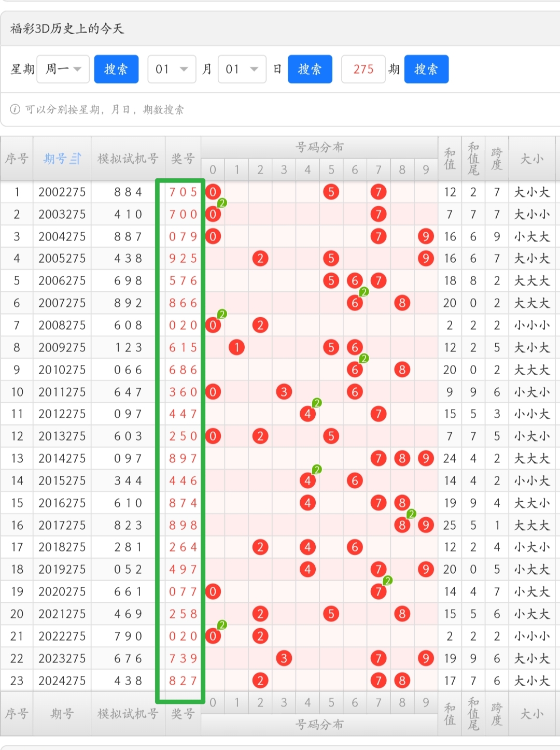Click trial number 8 8 4
The width and height of the screenshot is (560, 750).
(128, 192)
